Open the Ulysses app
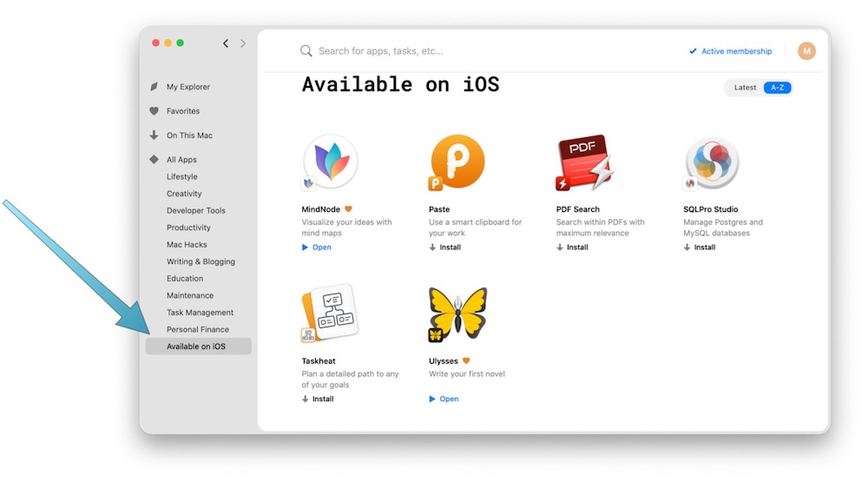 (x=444, y=399)
